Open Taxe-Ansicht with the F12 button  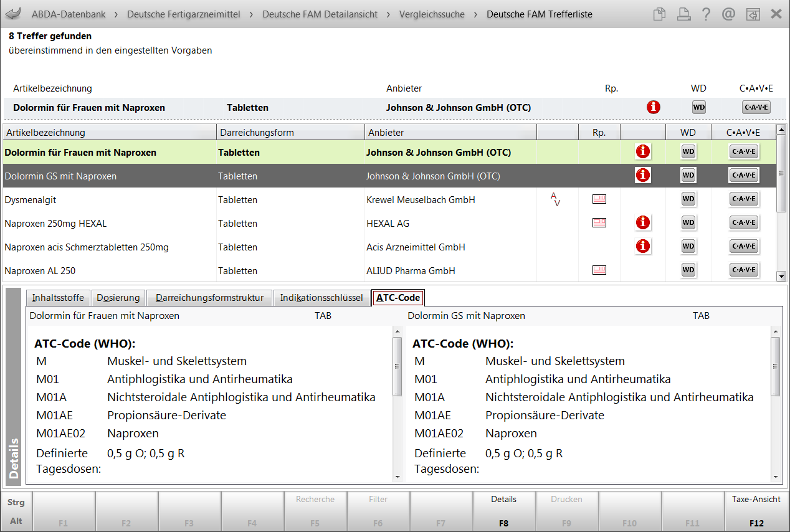756,511
